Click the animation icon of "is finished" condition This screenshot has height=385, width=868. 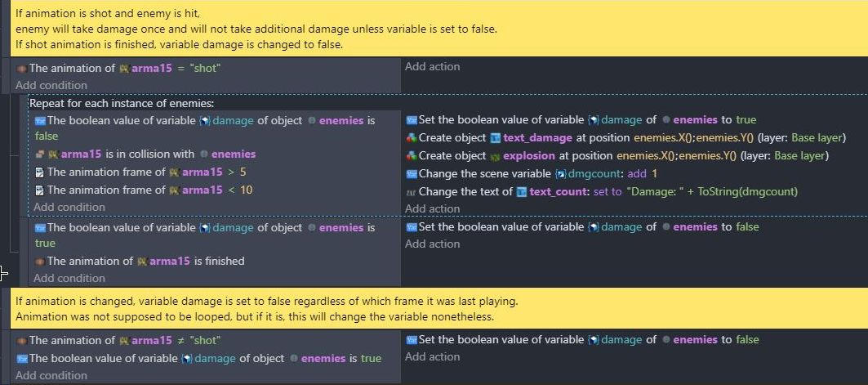(x=38, y=262)
